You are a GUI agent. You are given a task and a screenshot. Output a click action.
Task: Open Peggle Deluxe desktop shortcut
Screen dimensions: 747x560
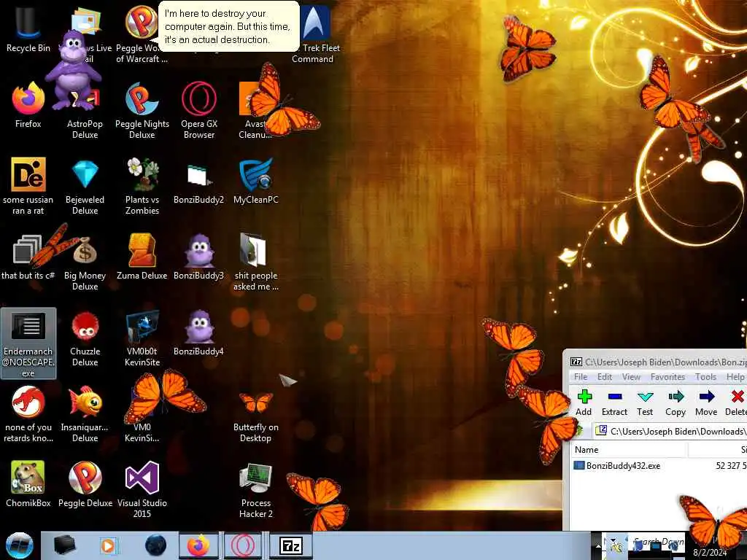(85, 484)
